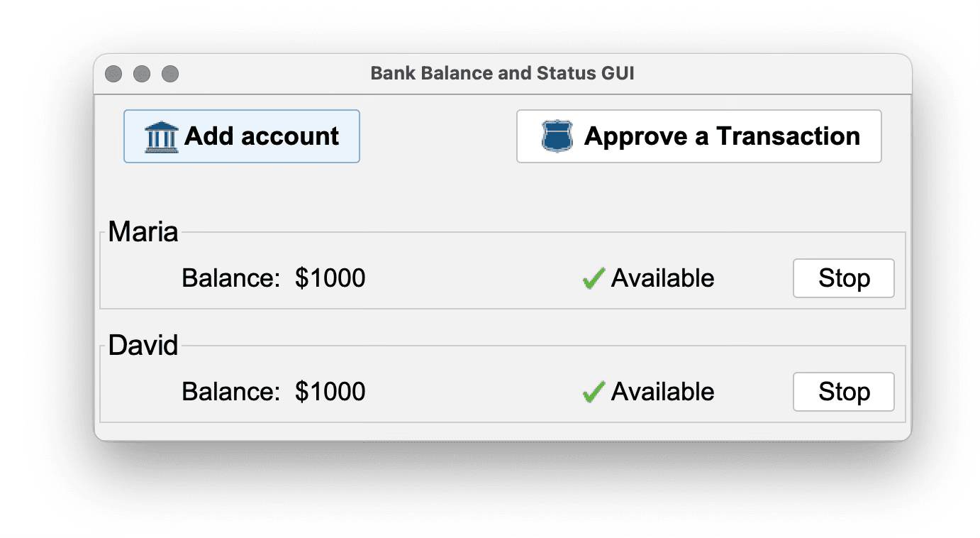
Task: Click David's green checkmark icon
Action: coord(593,392)
